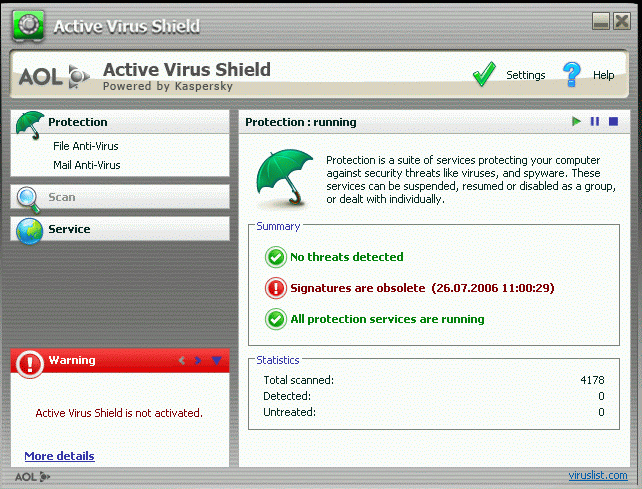Select the No threats detected status text
Viewport: 642px width, 489px height.
pos(347,257)
